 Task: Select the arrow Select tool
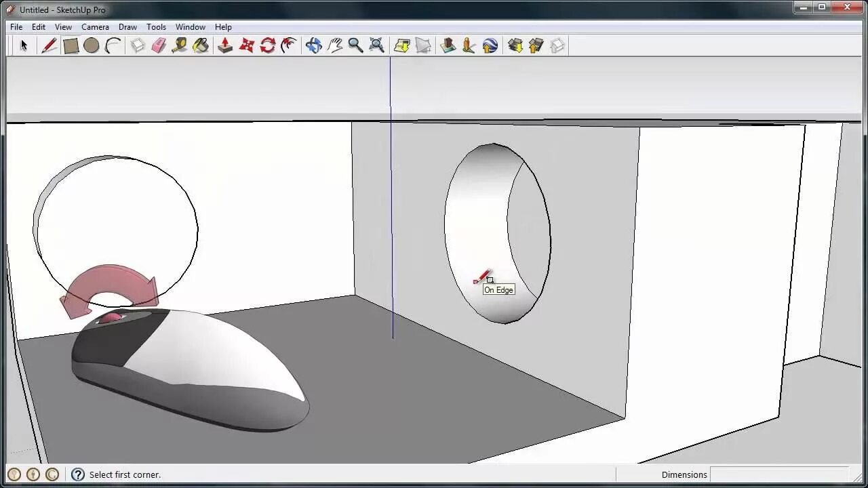[24, 45]
